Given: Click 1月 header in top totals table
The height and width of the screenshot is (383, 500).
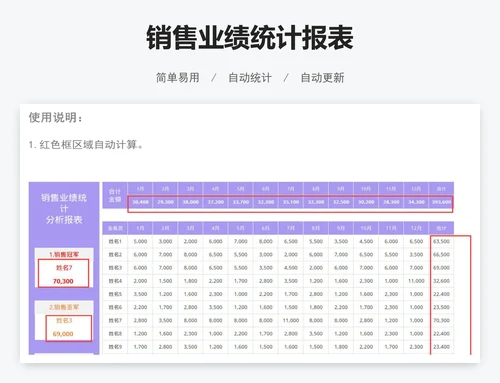Looking at the screenshot, I should [x=140, y=189].
